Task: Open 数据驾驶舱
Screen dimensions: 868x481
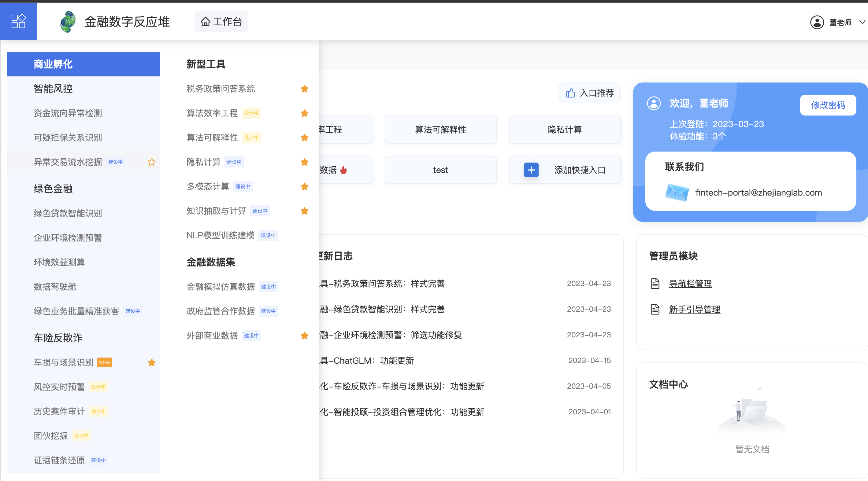Action: 55,286
